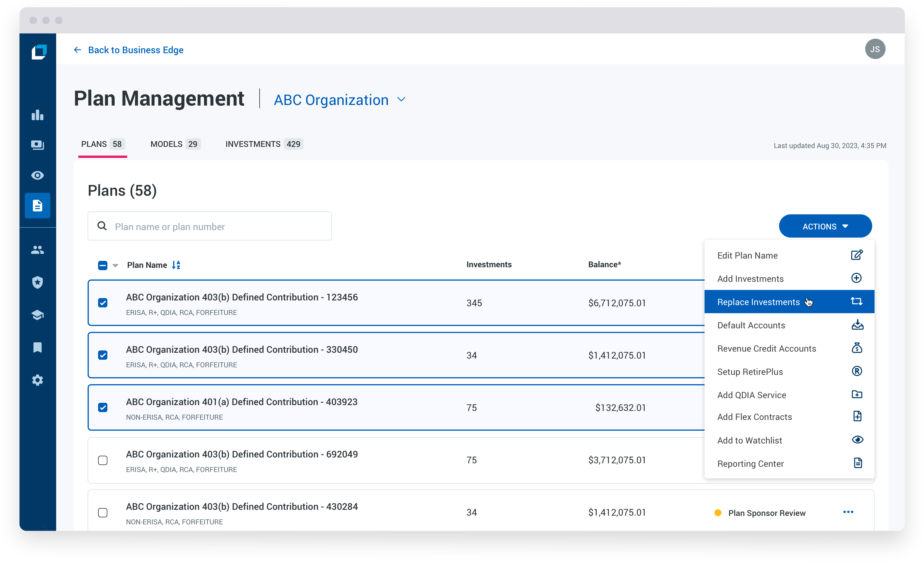Uncheck plan 403923 checkbox
Screen dimensions: 924x586
click(x=102, y=408)
